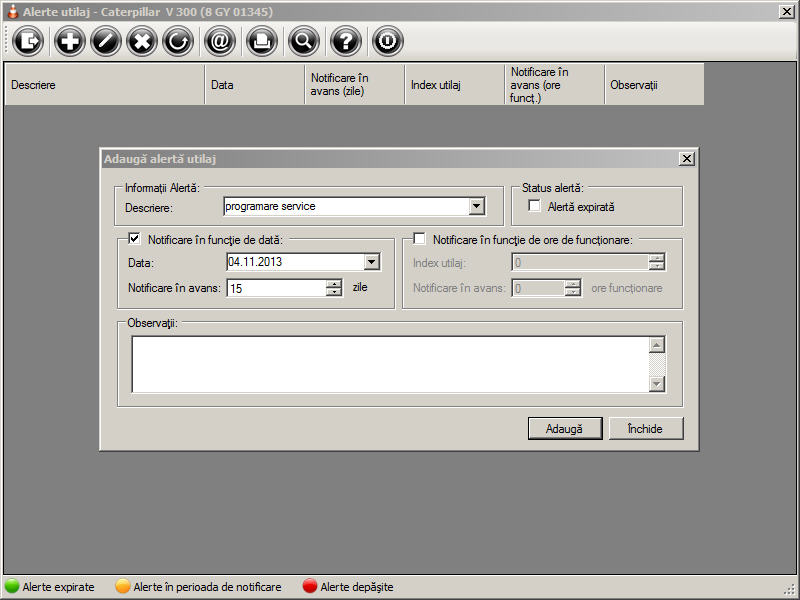Close the Adaugă alertă utilaj dialog
800x600 pixels.
687,159
